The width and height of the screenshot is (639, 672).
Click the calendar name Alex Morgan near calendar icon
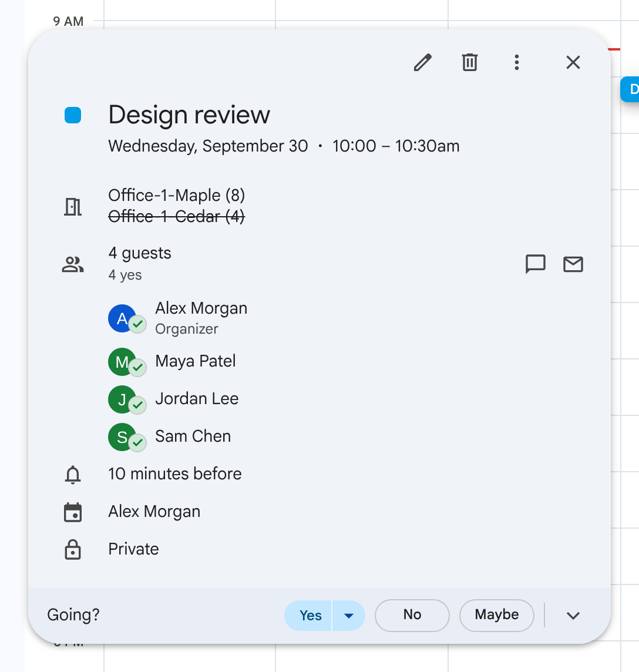coord(154,512)
